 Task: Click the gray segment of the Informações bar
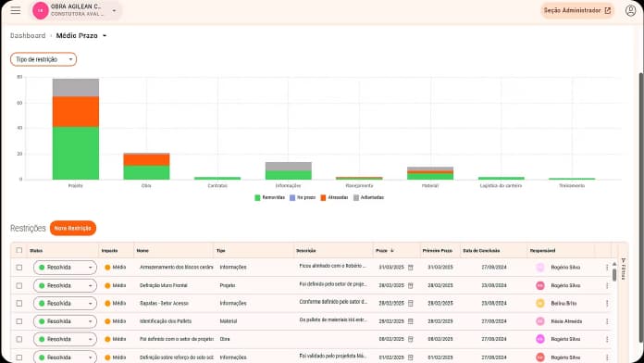(x=289, y=166)
